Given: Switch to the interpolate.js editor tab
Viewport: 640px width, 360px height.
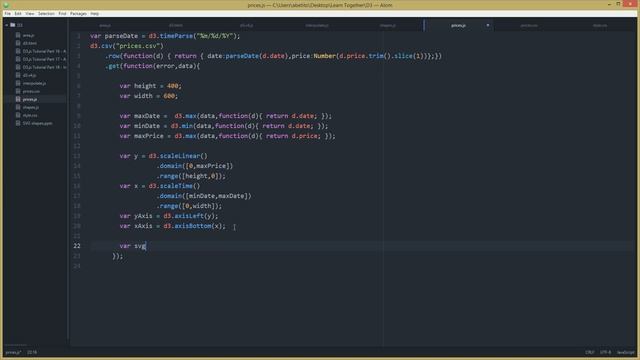Looking at the screenshot, I should (x=317, y=25).
